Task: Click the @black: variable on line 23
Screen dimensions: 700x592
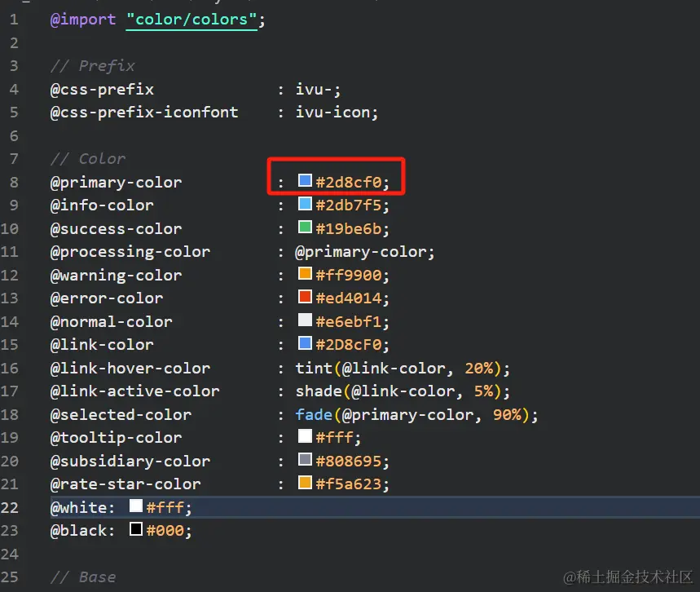Action: (82, 531)
